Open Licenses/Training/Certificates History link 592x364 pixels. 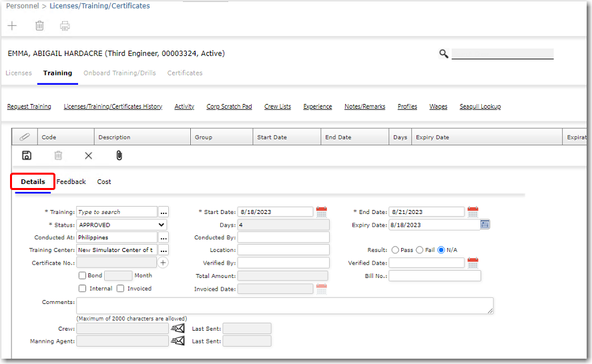point(113,107)
